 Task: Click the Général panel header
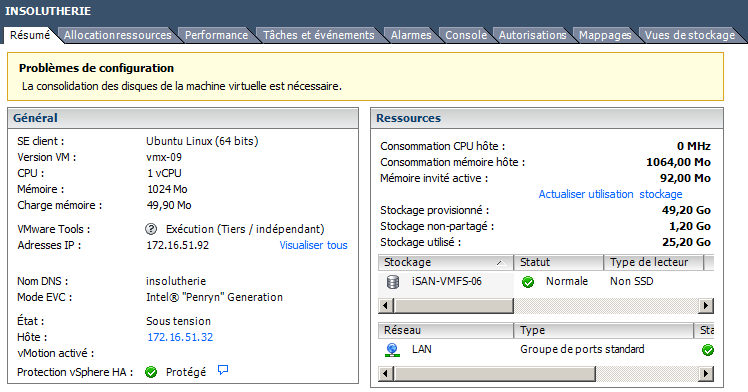[183, 118]
